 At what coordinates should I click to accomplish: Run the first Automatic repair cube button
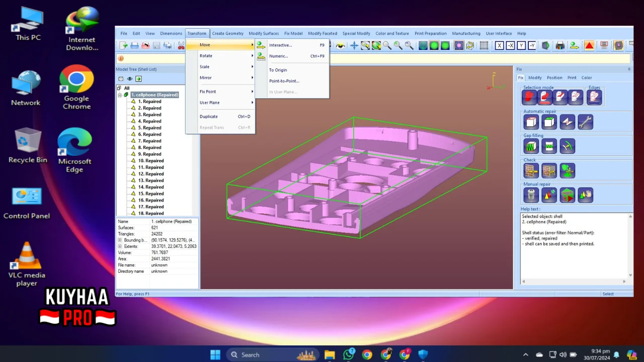pos(531,122)
